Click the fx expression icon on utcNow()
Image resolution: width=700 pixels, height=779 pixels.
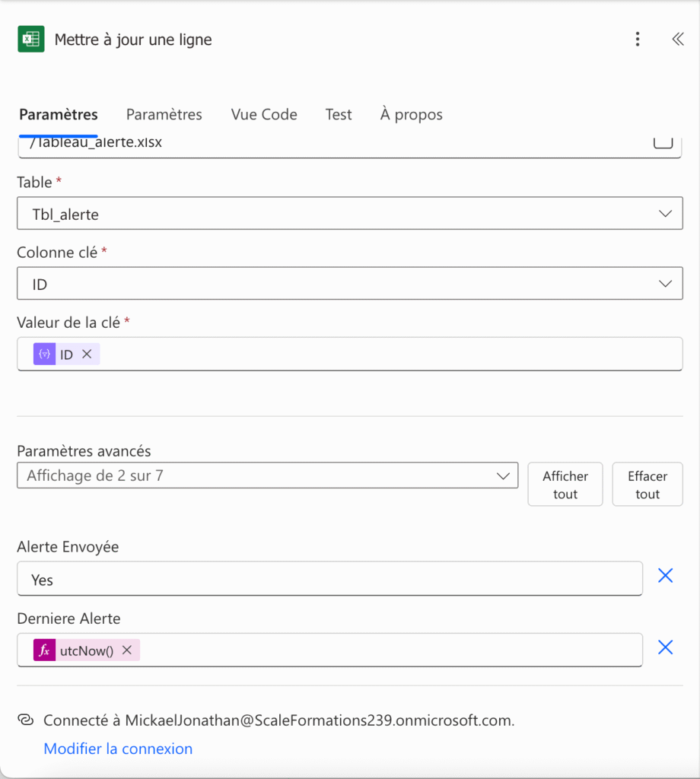(x=44, y=650)
